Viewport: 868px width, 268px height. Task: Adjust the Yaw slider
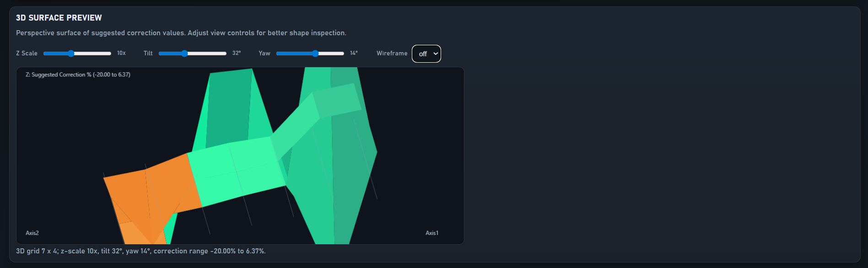(310, 54)
